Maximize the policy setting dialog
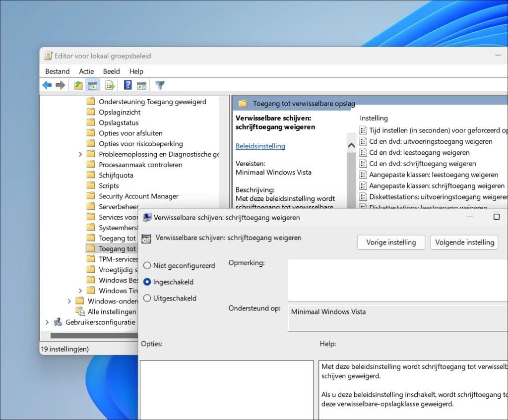508x420 pixels. tap(496, 217)
